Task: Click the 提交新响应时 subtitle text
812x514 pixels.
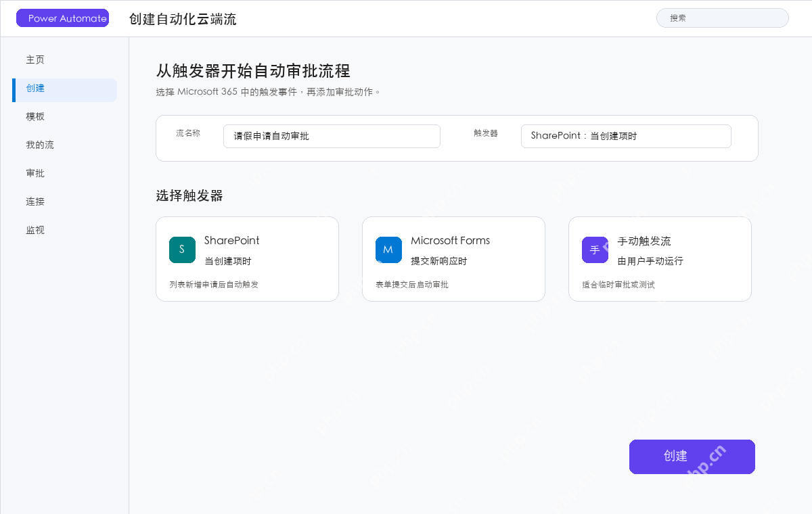Action: pos(438,261)
